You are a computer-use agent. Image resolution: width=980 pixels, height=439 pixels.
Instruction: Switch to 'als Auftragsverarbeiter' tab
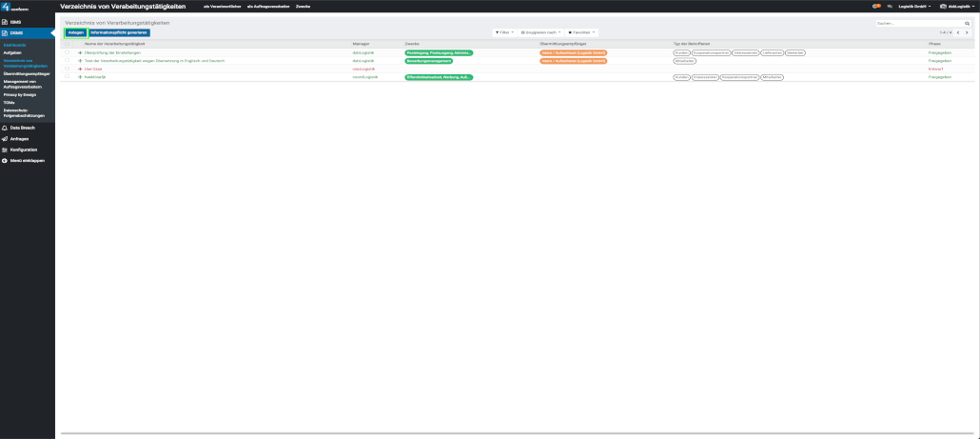(x=267, y=7)
